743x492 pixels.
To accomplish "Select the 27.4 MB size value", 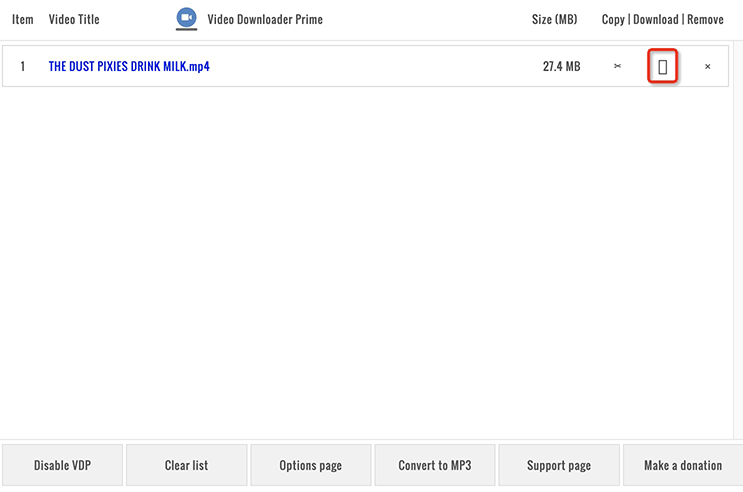I will [x=562, y=66].
